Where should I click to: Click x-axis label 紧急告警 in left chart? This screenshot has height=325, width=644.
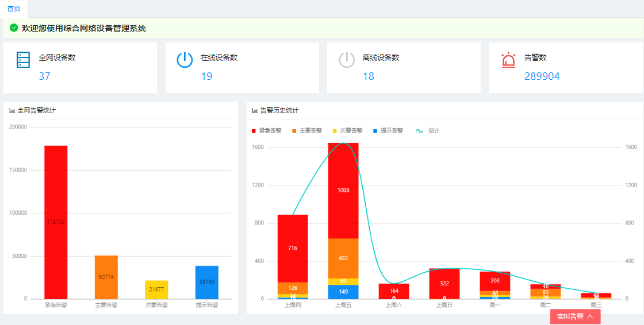[56, 305]
